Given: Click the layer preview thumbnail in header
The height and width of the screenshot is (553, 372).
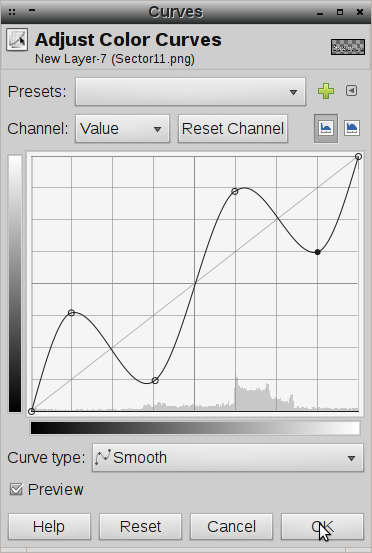Looking at the screenshot, I should 347,47.
